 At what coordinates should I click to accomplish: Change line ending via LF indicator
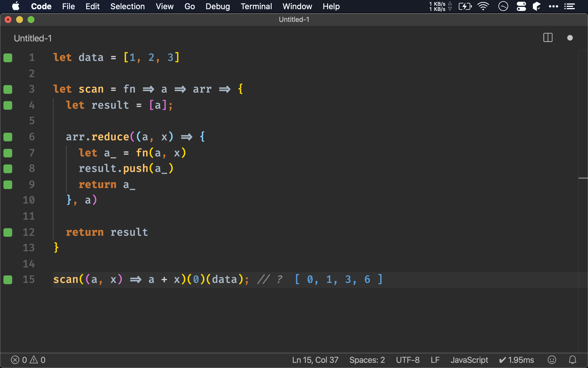(x=435, y=360)
